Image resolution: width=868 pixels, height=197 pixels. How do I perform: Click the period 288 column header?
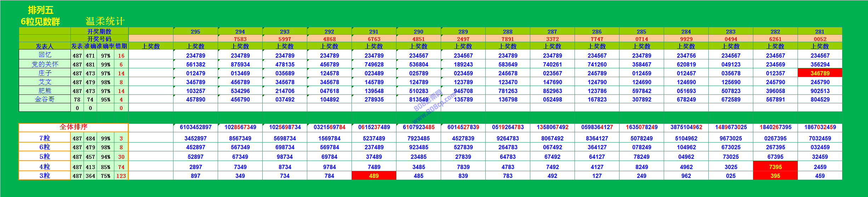coord(508,31)
